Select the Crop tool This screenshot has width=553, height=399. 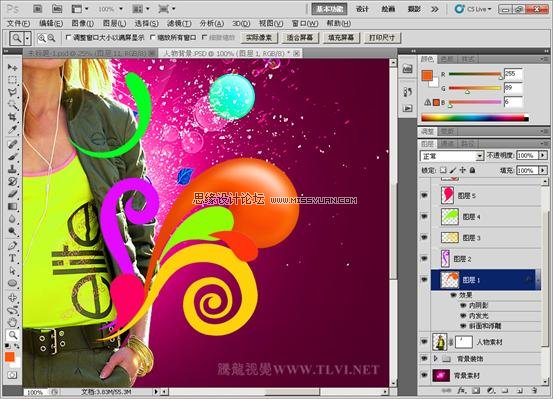pyautogui.click(x=12, y=117)
